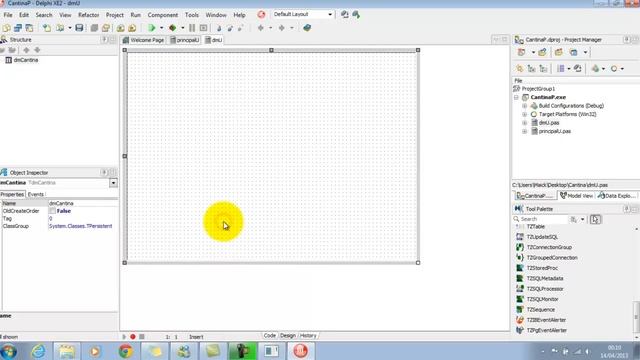Select the TZUpdateSQL component

pyautogui.click(x=542, y=237)
